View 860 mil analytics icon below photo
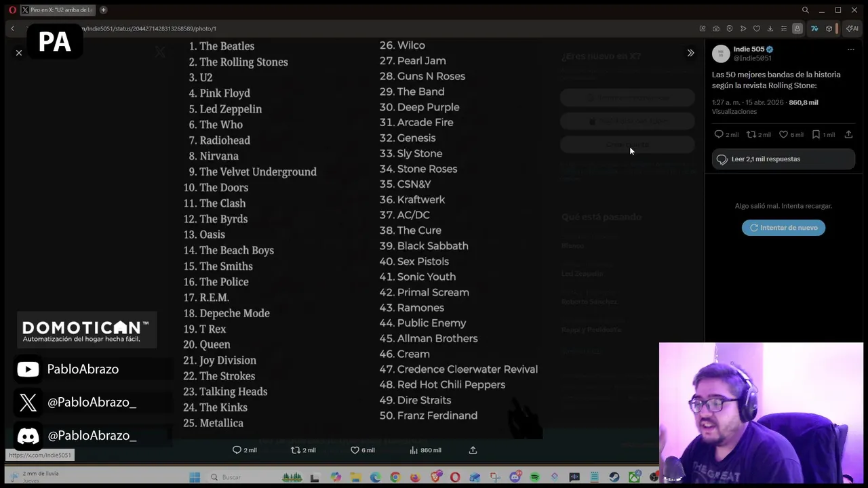The image size is (868, 488). pyautogui.click(x=414, y=450)
